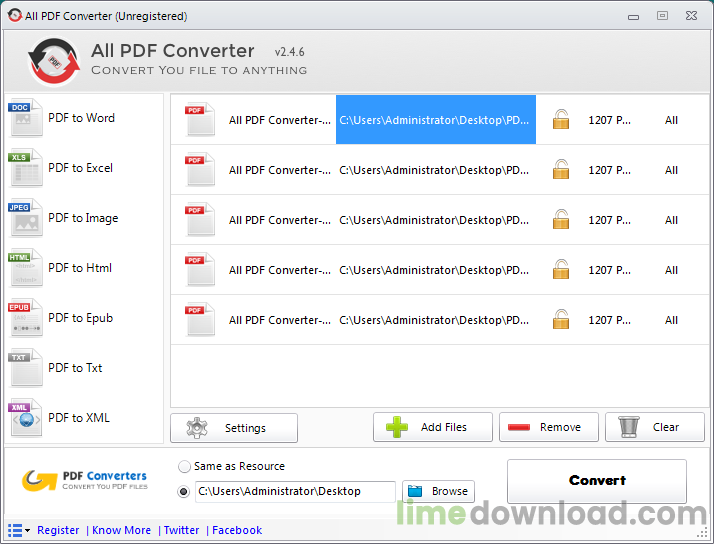This screenshot has height=544, width=714.
Task: Click the v2.4.6 version label
Action: (289, 52)
